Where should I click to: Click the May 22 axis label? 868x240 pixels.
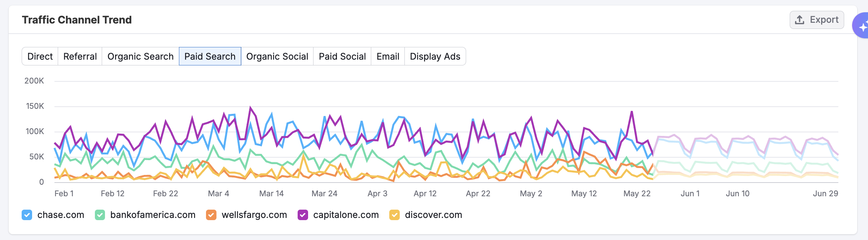pyautogui.click(x=637, y=194)
